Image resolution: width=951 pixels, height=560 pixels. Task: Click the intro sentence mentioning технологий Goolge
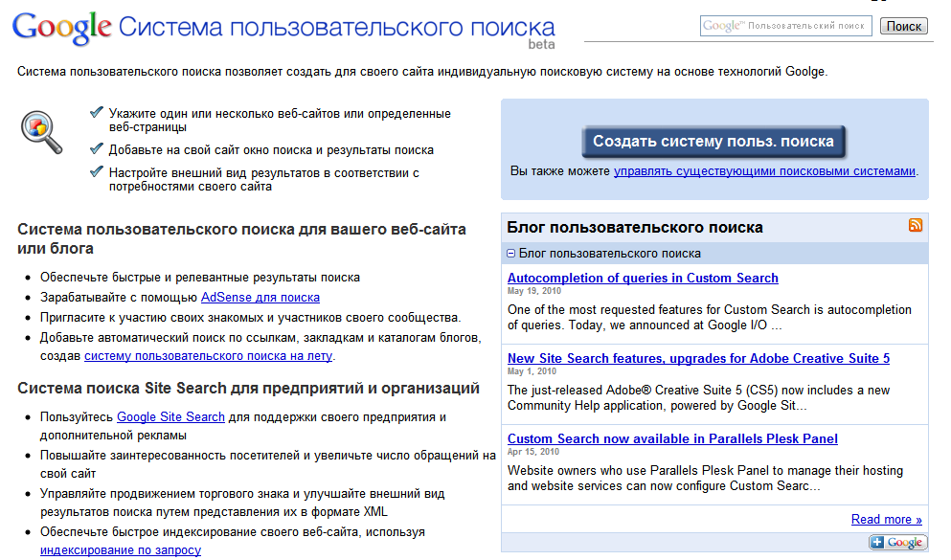point(422,72)
